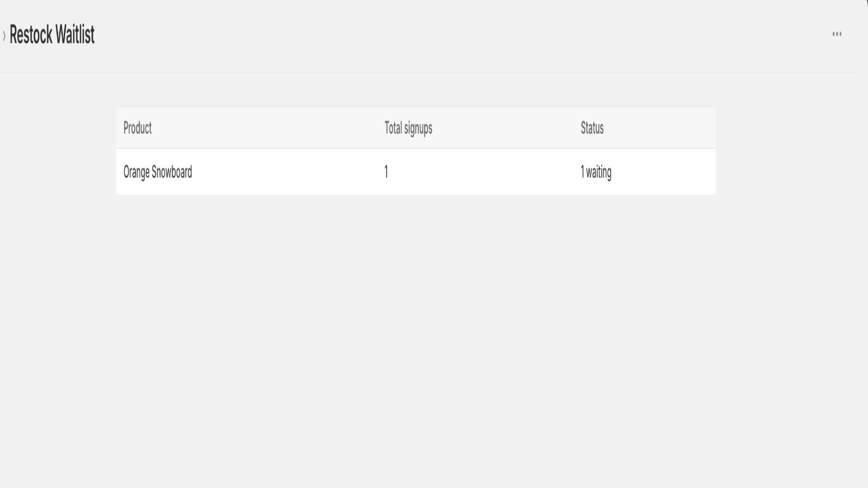Select the Restock Waitlist page title
The height and width of the screenshot is (488, 868).
click(52, 35)
